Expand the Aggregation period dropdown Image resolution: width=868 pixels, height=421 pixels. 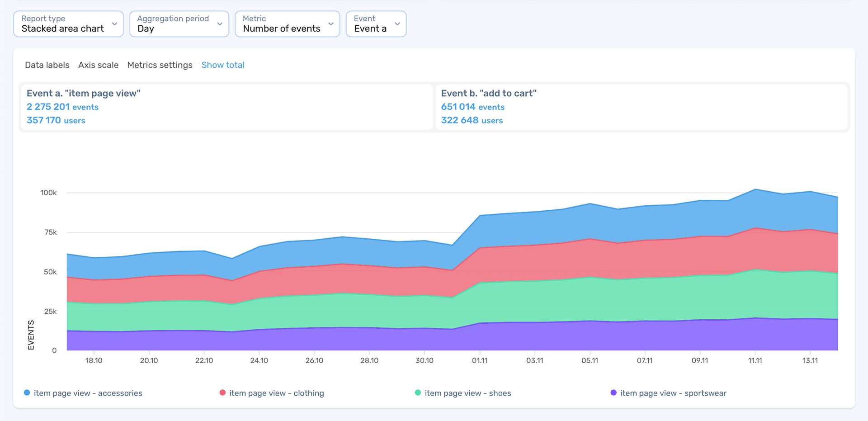pos(179,24)
